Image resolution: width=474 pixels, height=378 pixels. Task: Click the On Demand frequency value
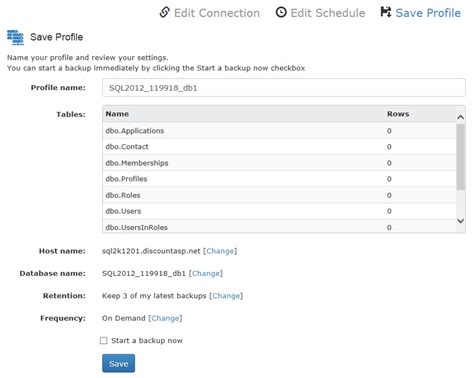pos(124,318)
